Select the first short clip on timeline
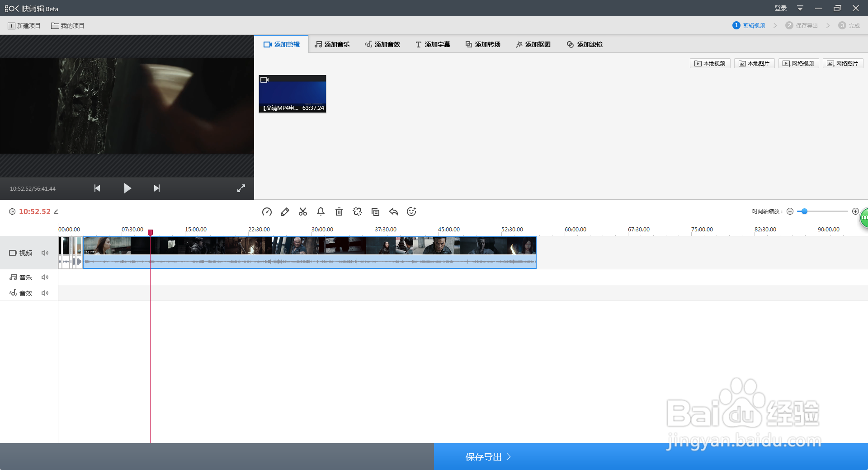 pos(61,253)
